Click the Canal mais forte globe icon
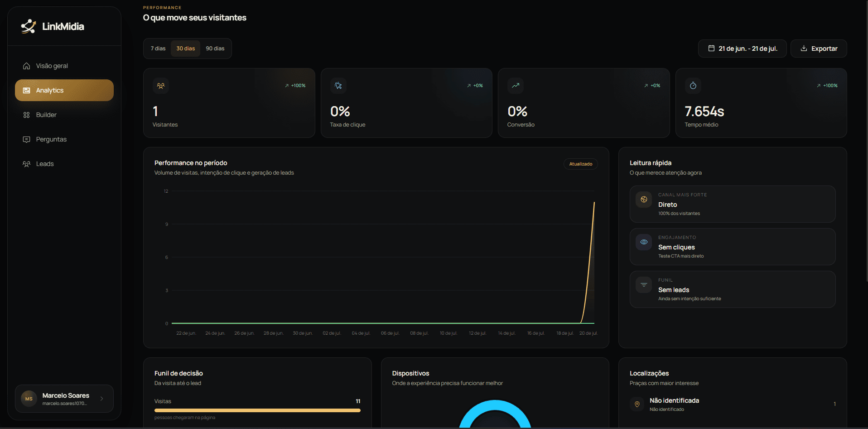The height and width of the screenshot is (429, 868). (644, 200)
